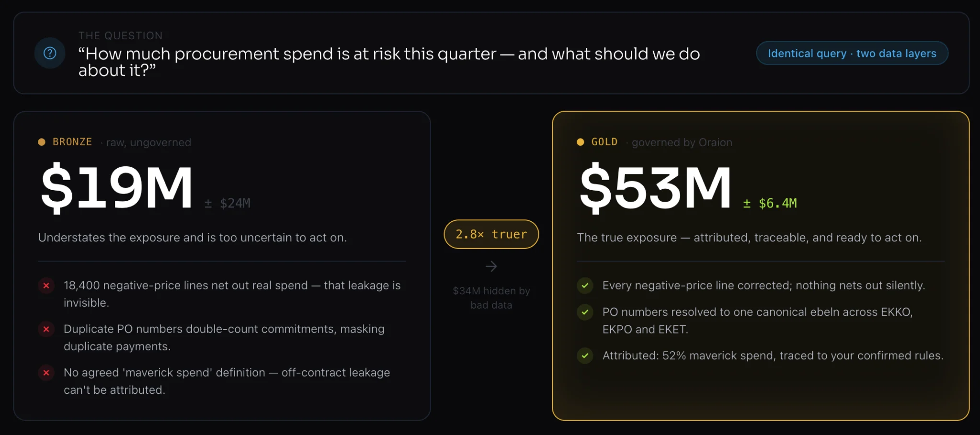Select the BRONZE label
The width and height of the screenshot is (980, 435).
tap(72, 142)
